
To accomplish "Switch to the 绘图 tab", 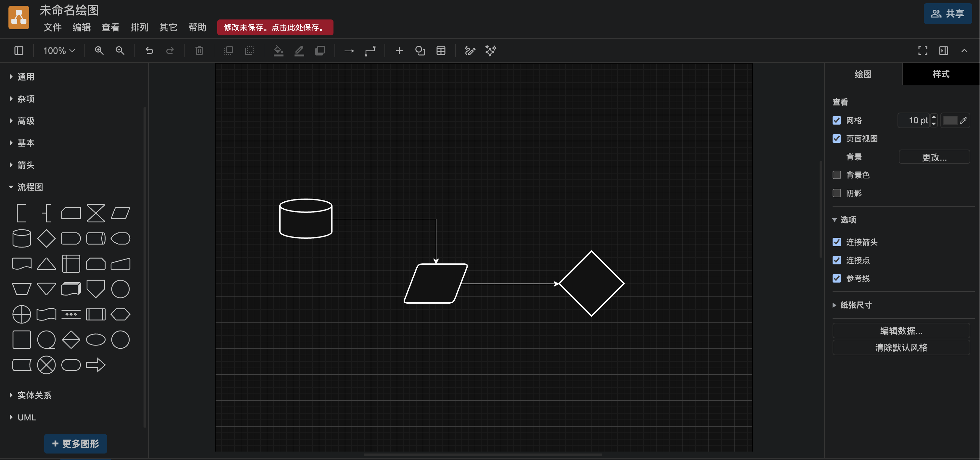I will 863,74.
